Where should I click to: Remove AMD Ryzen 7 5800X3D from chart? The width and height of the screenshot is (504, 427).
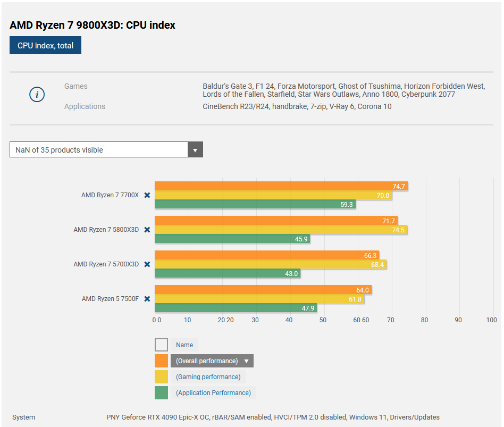pos(147,230)
